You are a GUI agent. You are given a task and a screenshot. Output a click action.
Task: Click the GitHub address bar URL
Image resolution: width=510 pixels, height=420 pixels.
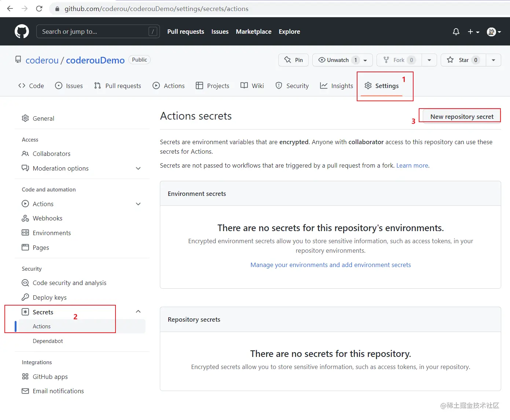157,9
